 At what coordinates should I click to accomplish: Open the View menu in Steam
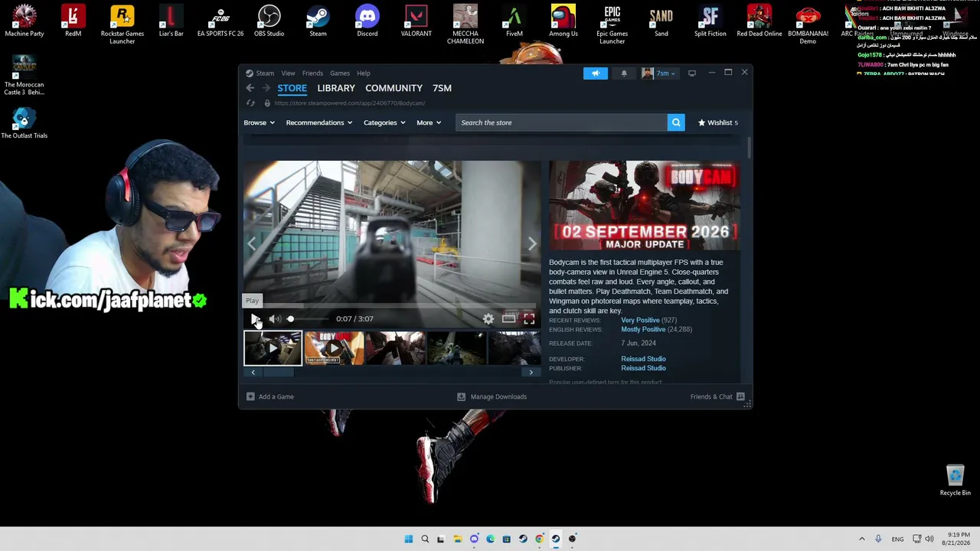(288, 73)
